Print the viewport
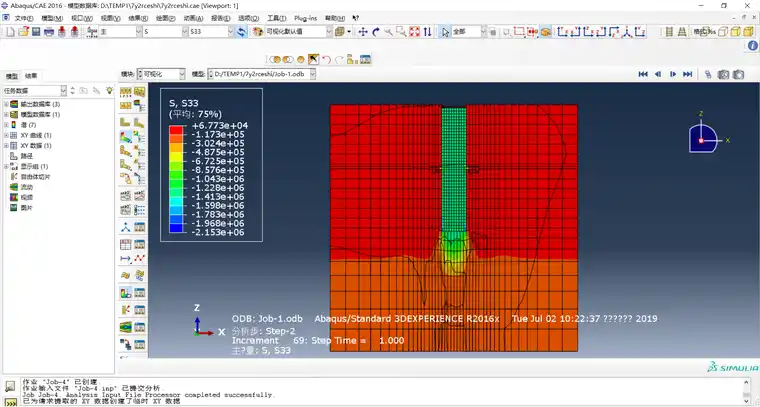Image resolution: width=760 pixels, height=407 pixels. tap(49, 32)
